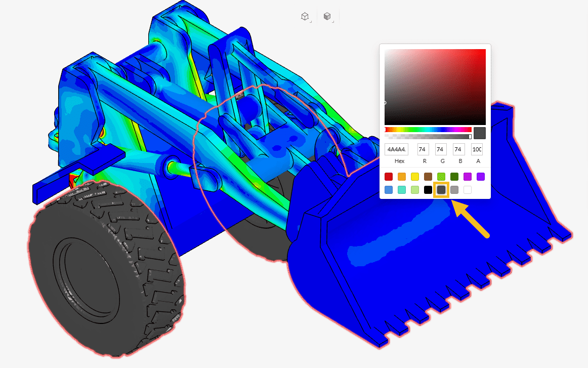
Task: Click the alpha A value field
Action: [477, 149]
